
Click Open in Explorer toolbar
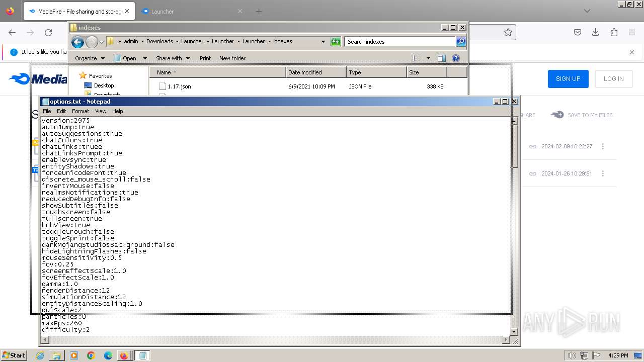pyautogui.click(x=125, y=58)
